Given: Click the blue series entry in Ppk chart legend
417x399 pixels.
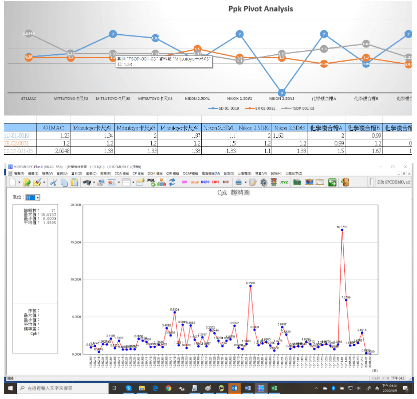Looking at the screenshot, I should (x=224, y=109).
